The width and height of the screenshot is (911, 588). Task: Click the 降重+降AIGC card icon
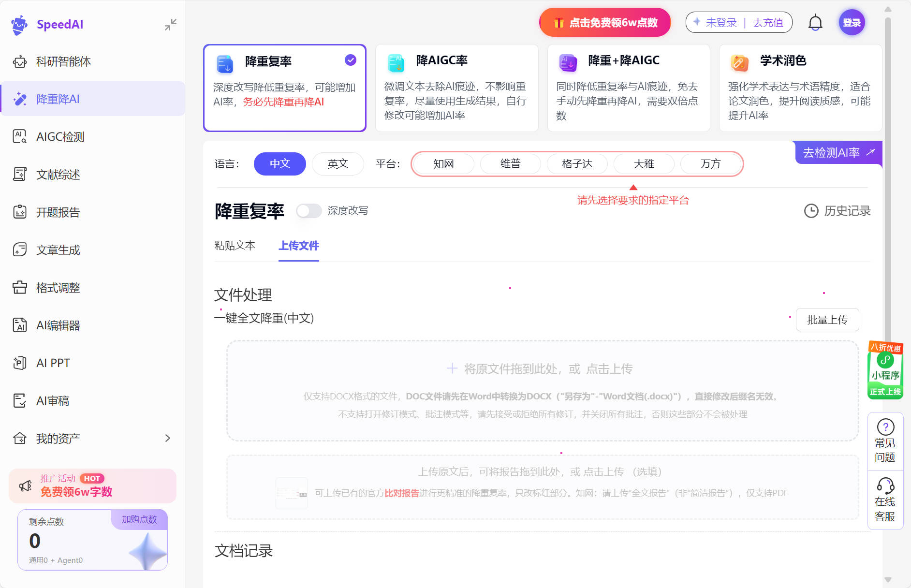(568, 63)
